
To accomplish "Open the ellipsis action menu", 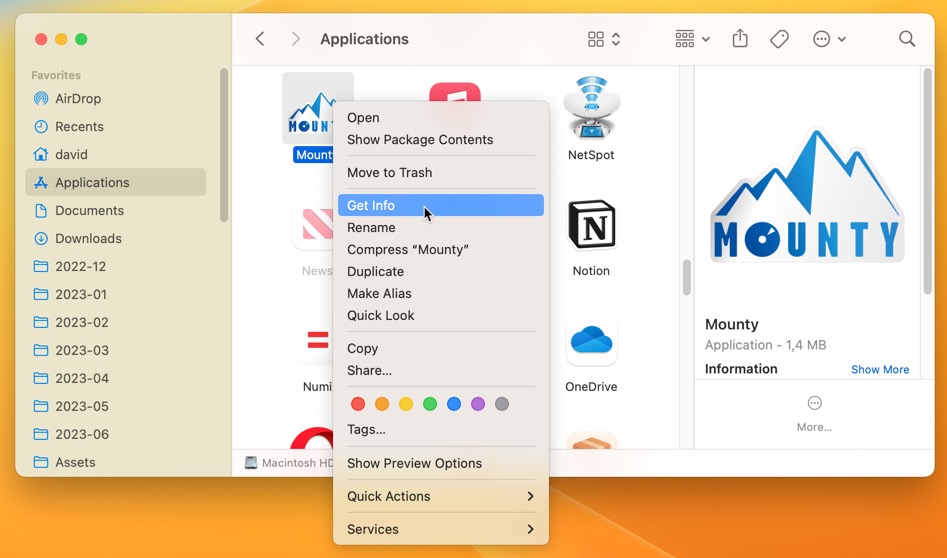I will click(829, 39).
